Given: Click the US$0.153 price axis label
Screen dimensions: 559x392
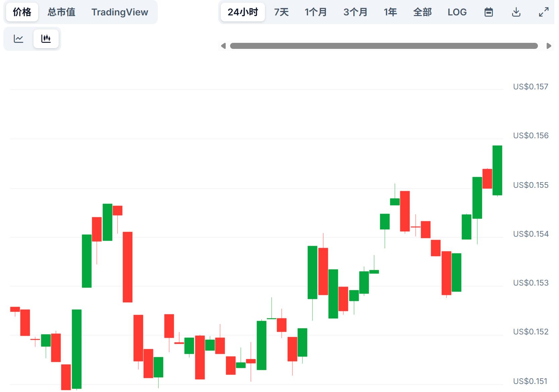Looking at the screenshot, I should coord(531,283).
